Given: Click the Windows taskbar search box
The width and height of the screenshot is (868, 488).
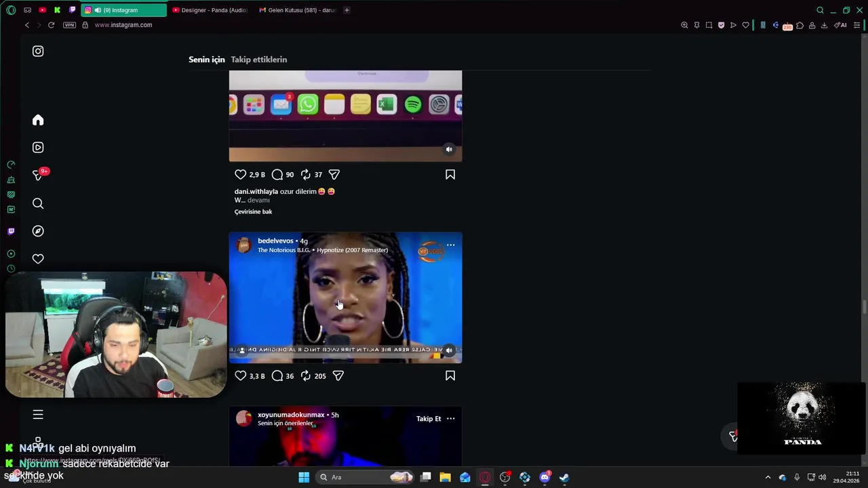Looking at the screenshot, I should click(366, 477).
